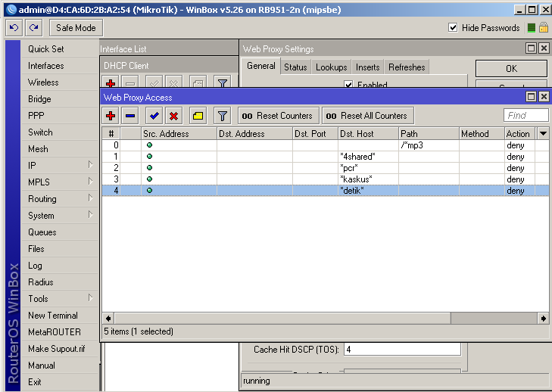Open filter funnel in Web Proxy Access
The image size is (552, 392).
coord(222,116)
